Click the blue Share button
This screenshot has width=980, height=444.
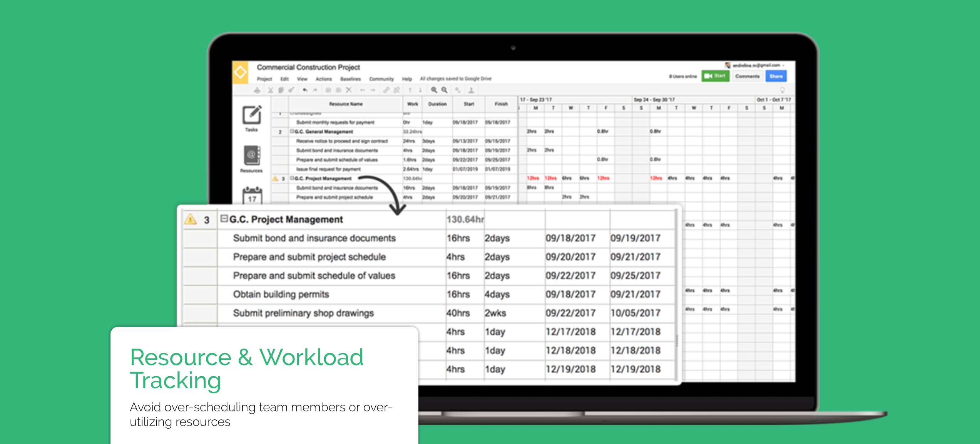tap(776, 76)
